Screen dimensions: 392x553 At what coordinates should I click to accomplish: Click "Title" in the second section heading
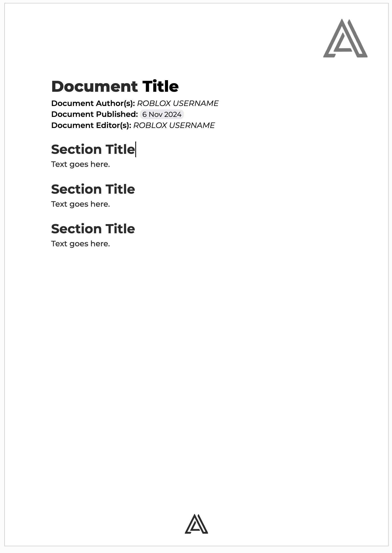click(x=120, y=189)
